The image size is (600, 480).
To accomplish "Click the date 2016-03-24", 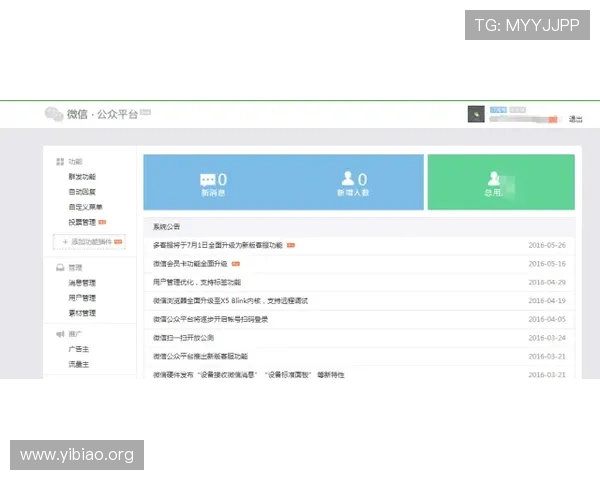I will coord(547,338).
